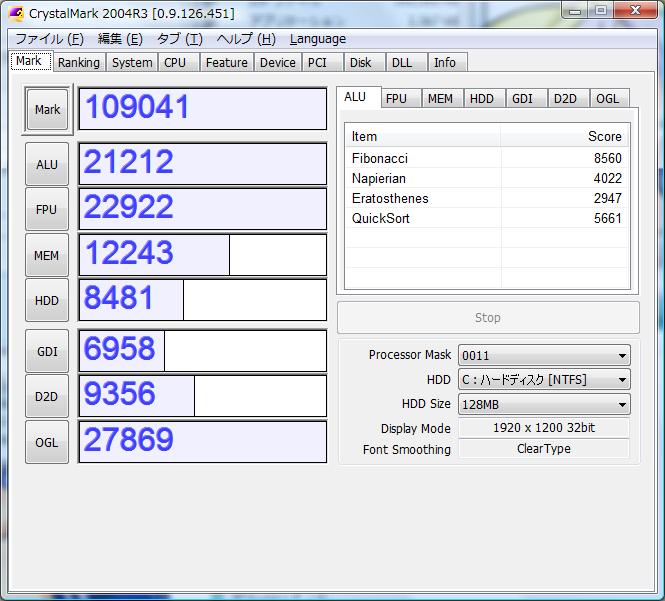665x601 pixels.
Task: Run the D2D benchmark button
Action: [x=47, y=396]
